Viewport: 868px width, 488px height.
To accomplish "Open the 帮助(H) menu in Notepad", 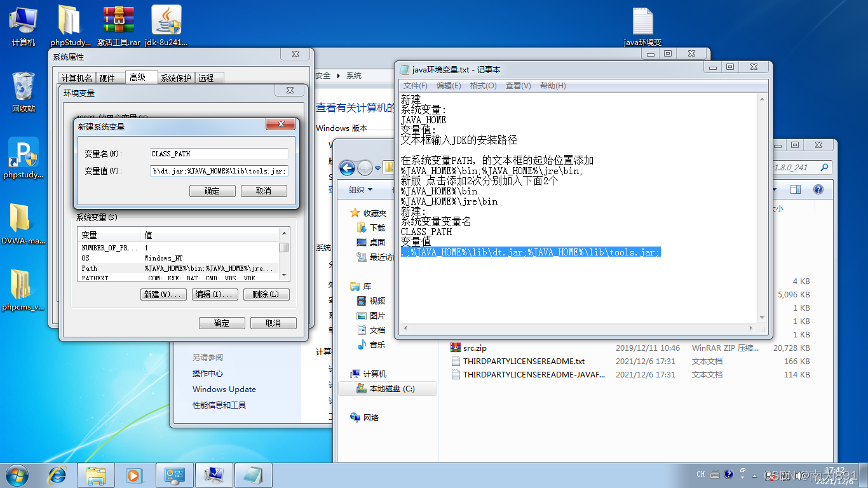I will pos(553,86).
